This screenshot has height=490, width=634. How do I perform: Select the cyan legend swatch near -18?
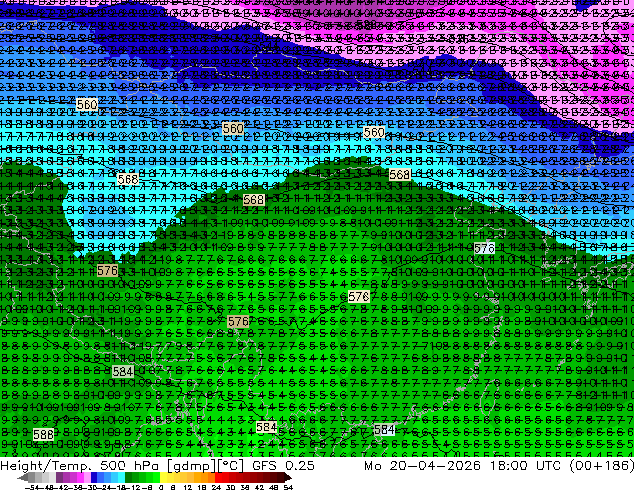(x=122, y=477)
